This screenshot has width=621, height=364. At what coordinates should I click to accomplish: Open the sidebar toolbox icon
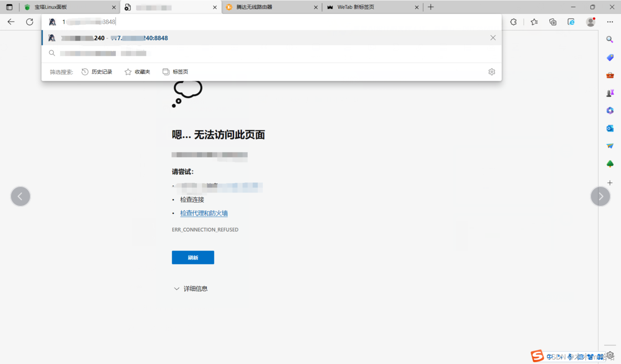pos(610,75)
